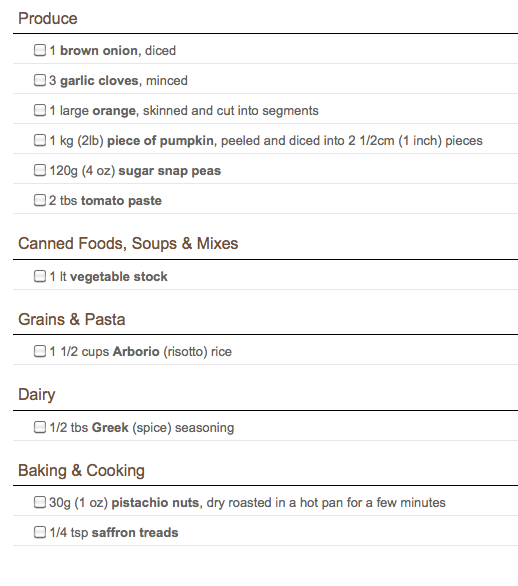Check the vegetable stock checkbox
This screenshot has width=518, height=586.
click(x=40, y=276)
